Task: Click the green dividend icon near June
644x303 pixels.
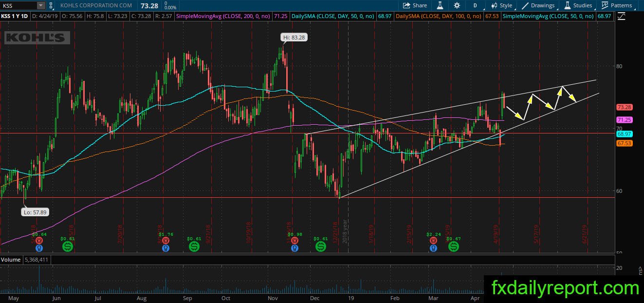Action: [67, 246]
